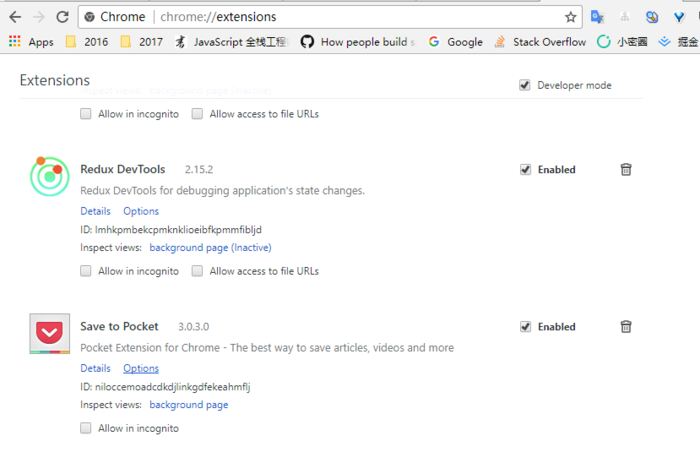Toggle the Developer mode checkbox
The image size is (700, 463).
click(525, 85)
